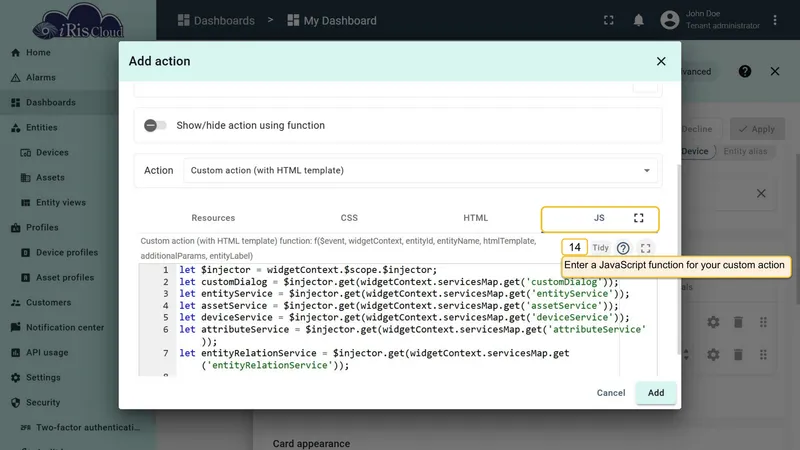Click the JS editor help question icon

[x=623, y=248]
